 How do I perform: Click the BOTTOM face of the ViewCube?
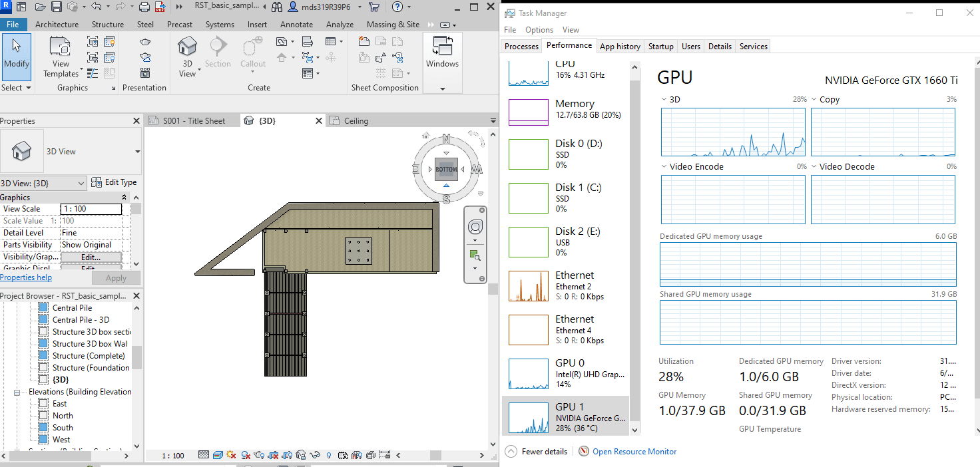445,169
